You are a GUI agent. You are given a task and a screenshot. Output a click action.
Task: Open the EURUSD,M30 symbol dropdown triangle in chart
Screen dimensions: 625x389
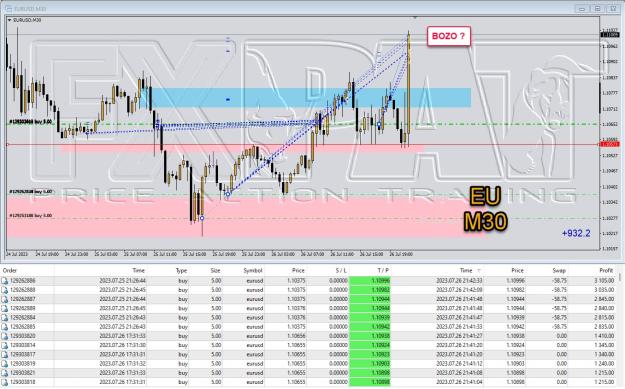(10, 20)
